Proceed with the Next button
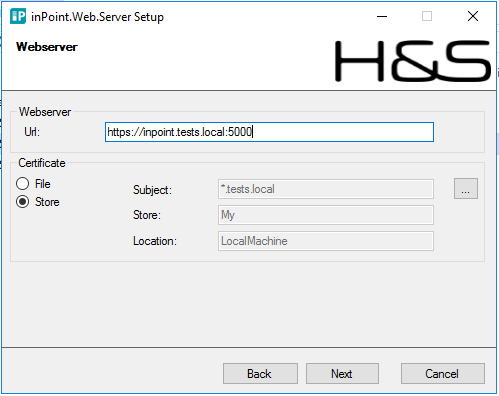This screenshot has height=396, width=499. tap(342, 374)
